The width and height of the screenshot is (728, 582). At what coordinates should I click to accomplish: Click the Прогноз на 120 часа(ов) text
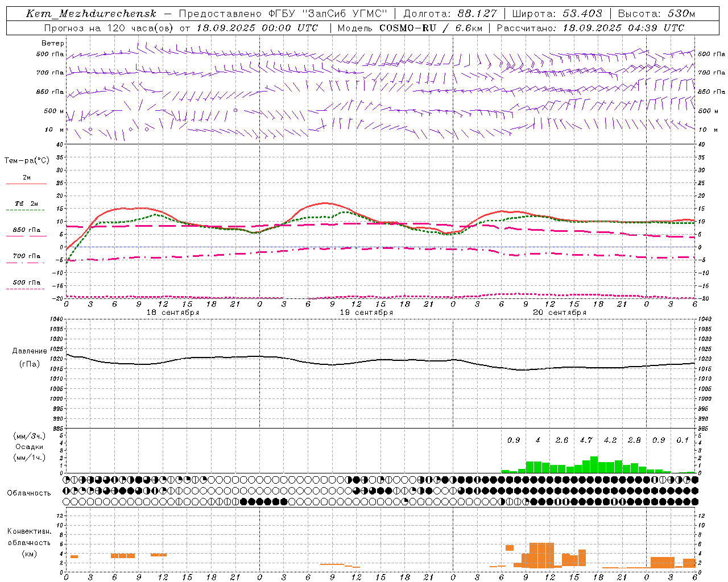tap(109, 28)
